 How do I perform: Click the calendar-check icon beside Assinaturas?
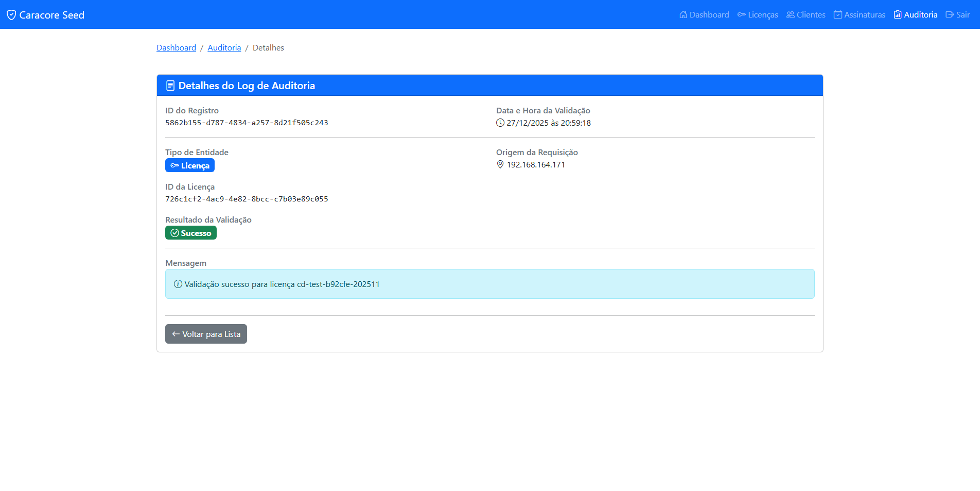click(x=837, y=14)
